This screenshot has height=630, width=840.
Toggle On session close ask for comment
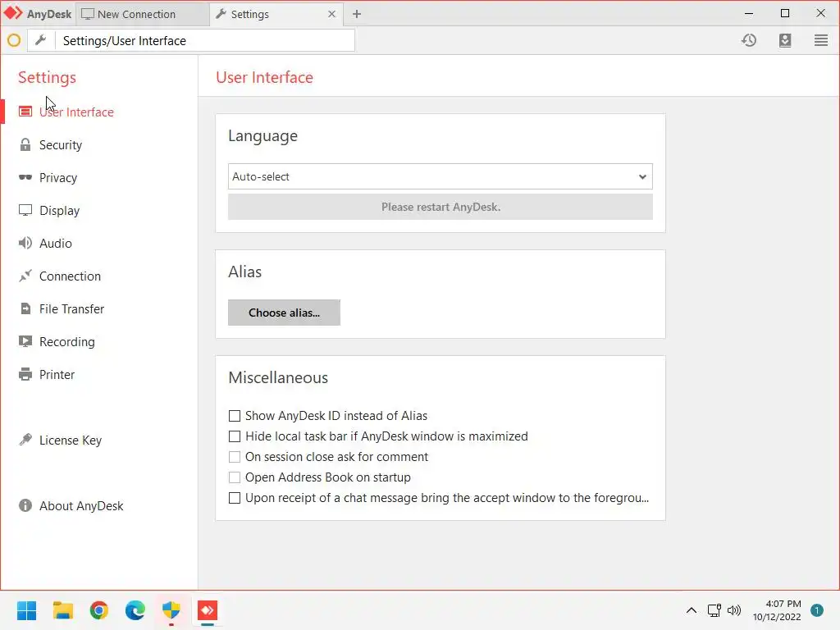[234, 456]
